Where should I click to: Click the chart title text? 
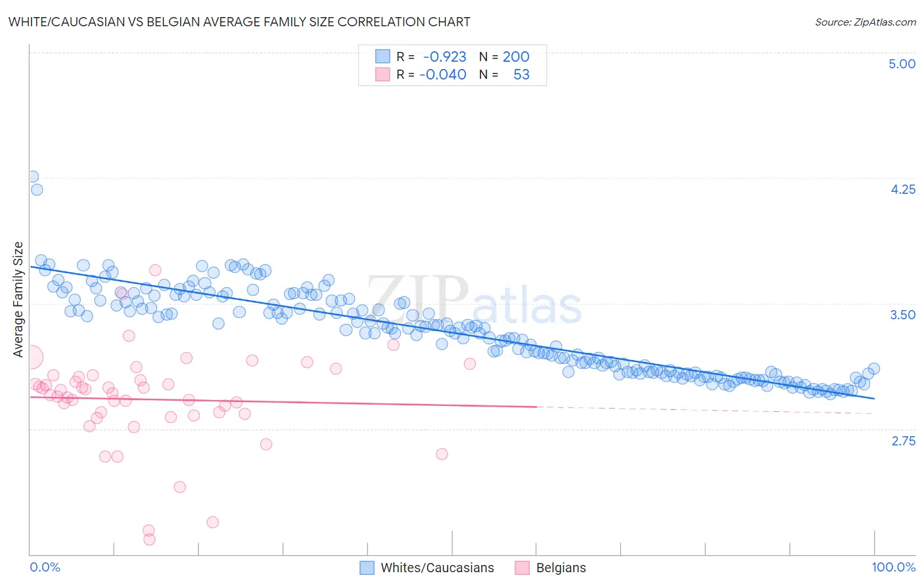239,22
